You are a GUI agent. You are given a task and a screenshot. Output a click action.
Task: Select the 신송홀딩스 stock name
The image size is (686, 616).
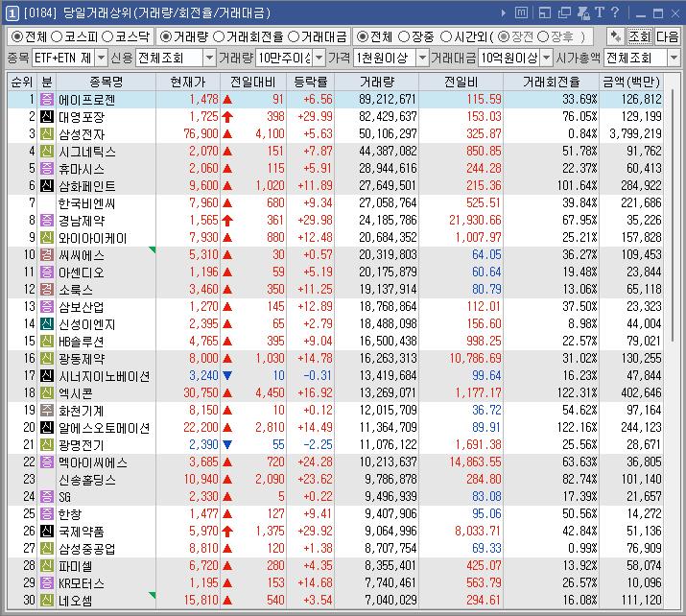point(87,480)
